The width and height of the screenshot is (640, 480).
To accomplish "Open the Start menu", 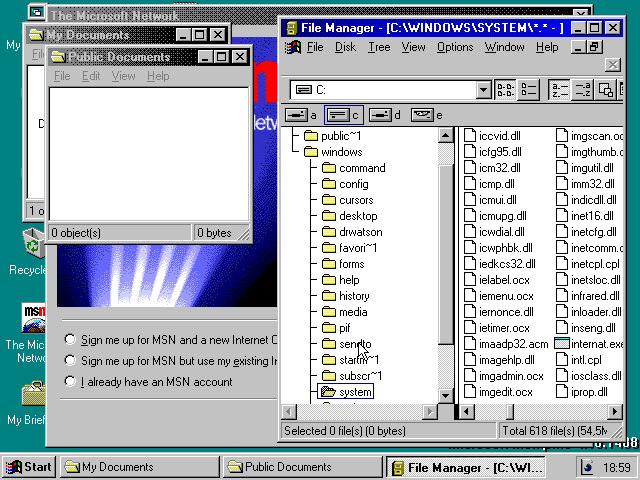I will point(29,467).
